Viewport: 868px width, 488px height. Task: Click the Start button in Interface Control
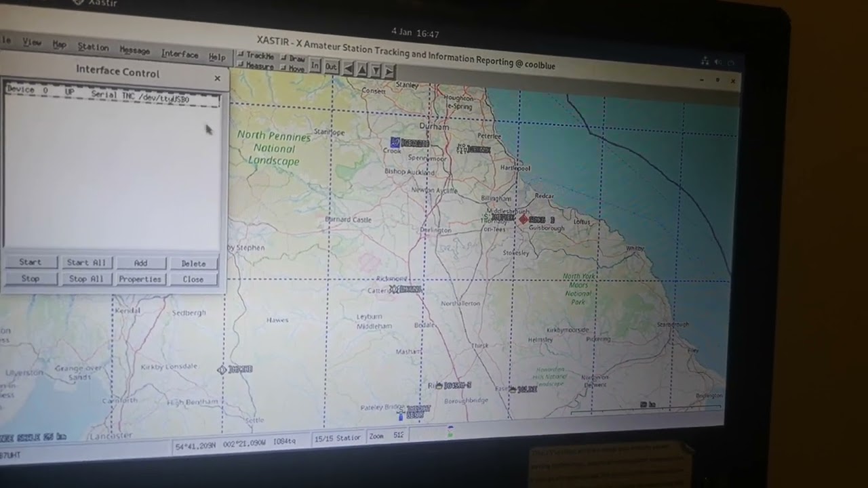point(31,262)
